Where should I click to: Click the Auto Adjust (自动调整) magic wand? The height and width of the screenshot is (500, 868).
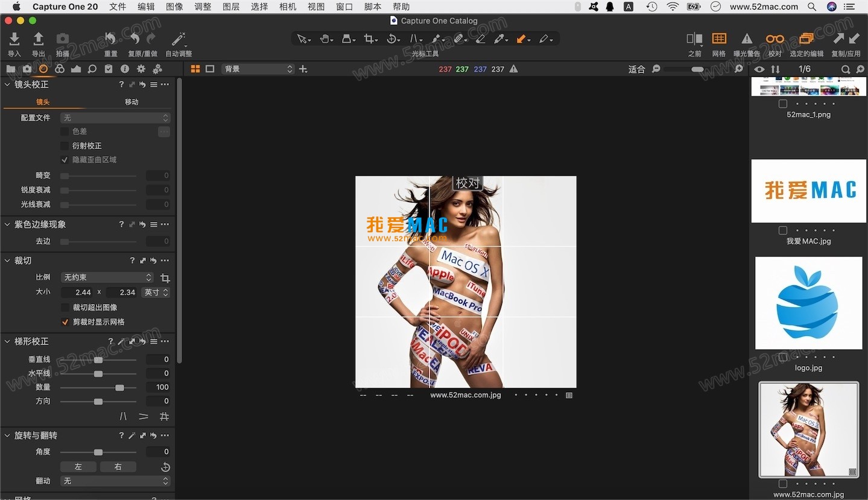point(178,39)
